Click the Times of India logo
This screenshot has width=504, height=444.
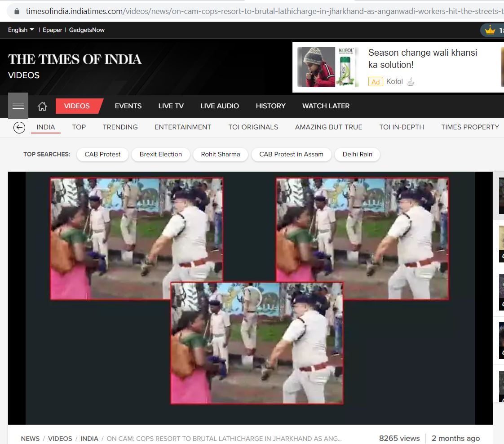(75, 59)
